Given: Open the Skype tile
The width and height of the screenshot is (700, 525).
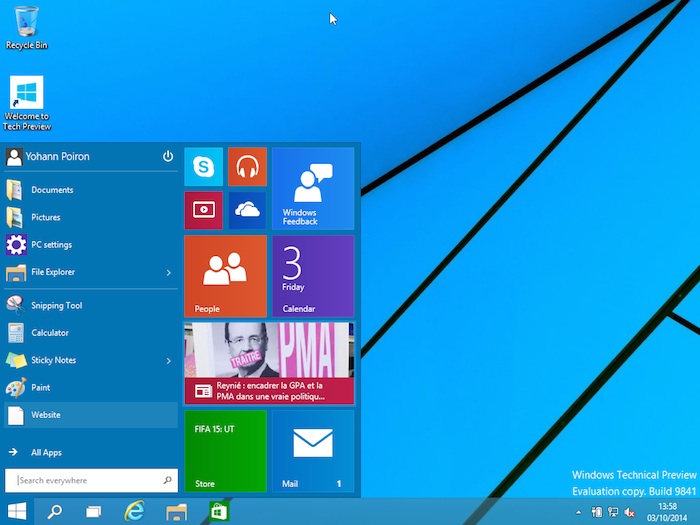Looking at the screenshot, I should tap(203, 167).
